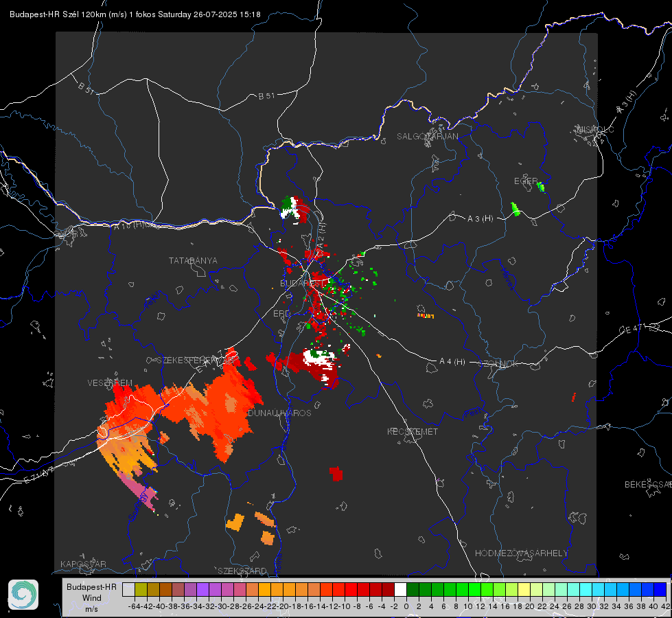Viewport: 672px width, 618px height.
Task: Select the bright green swatch between 10 and 12
Action: (474, 590)
